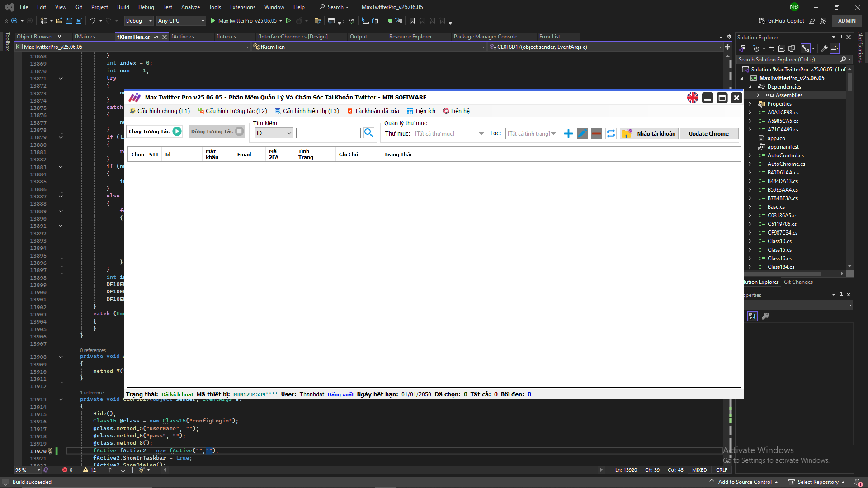Screen dimensions: 868x488
Task: Open the Thư mục folder dropdown
Action: [x=450, y=133]
